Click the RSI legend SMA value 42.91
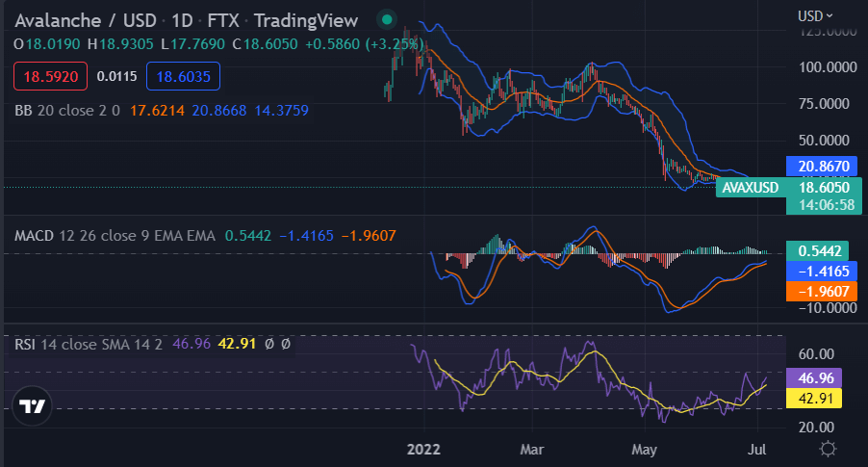Viewport: 868px width, 467px height. click(x=237, y=344)
